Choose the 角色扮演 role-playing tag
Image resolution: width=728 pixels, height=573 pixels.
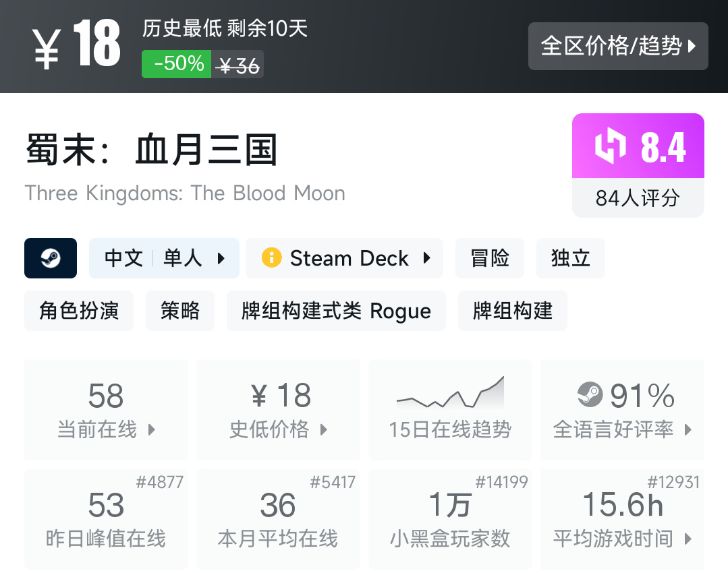(79, 311)
